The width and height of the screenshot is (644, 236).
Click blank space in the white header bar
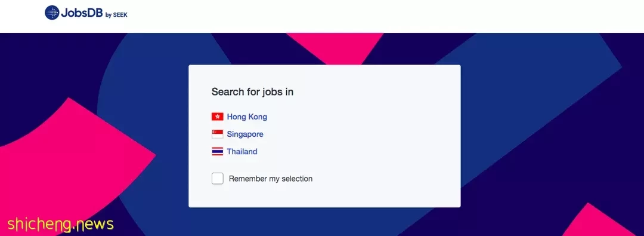[370, 16]
